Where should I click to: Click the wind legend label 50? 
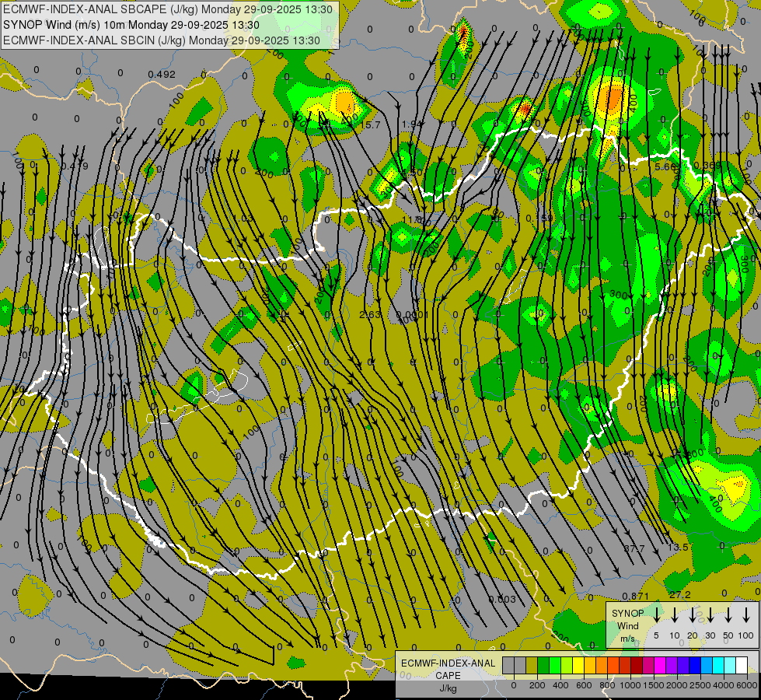[728, 636]
